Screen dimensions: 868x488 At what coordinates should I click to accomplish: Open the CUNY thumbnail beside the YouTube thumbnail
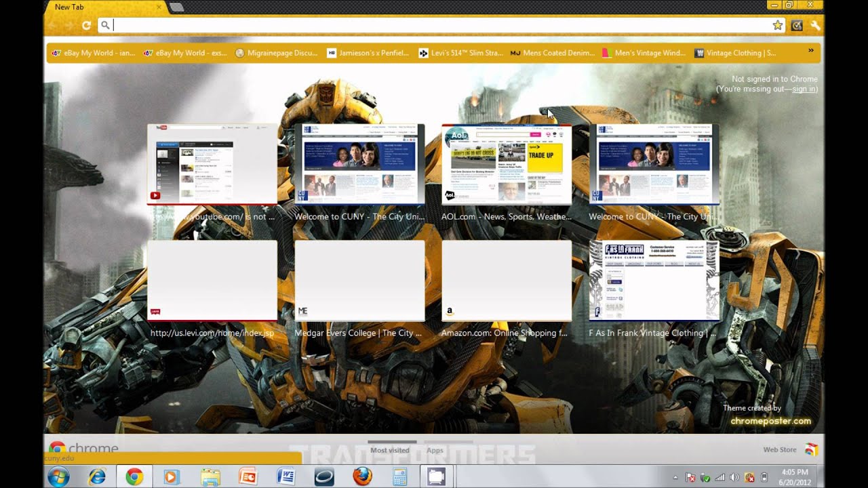click(x=359, y=164)
